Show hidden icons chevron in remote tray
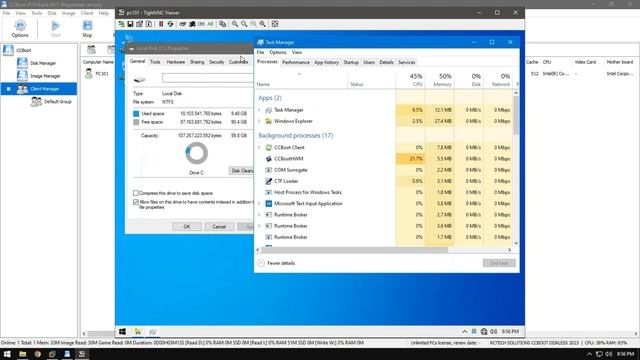 pyautogui.click(x=464, y=331)
